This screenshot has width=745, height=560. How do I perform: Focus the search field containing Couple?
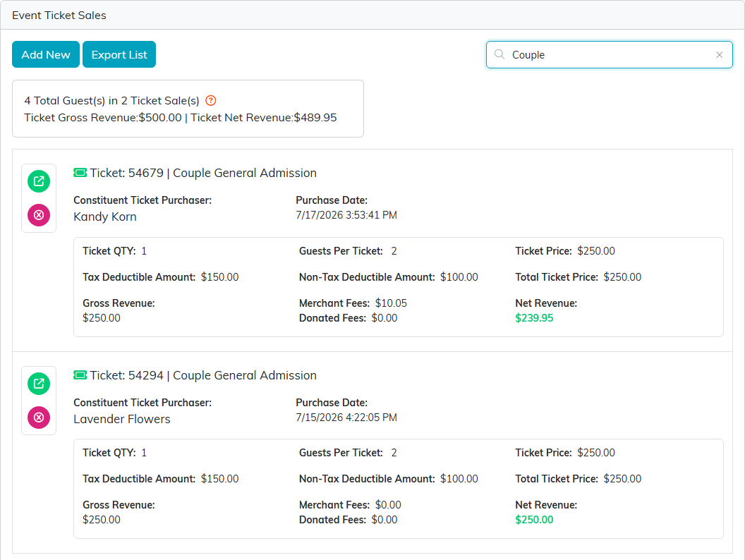[x=609, y=54]
